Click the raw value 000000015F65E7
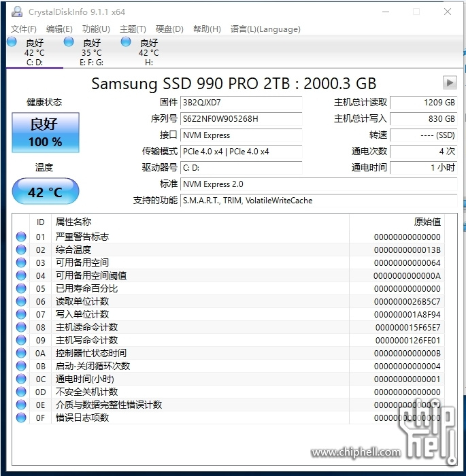466x476 pixels. [407, 328]
